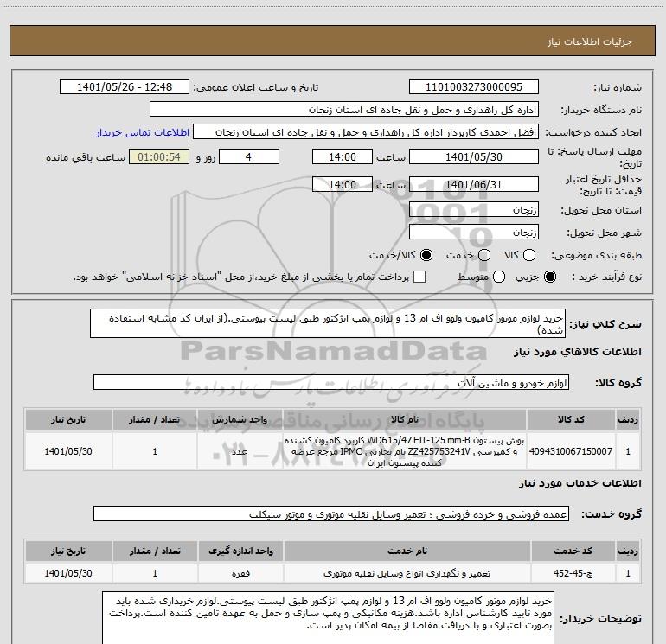
Task: Click the service unit cell فقره
Action: pyautogui.click(x=240, y=573)
